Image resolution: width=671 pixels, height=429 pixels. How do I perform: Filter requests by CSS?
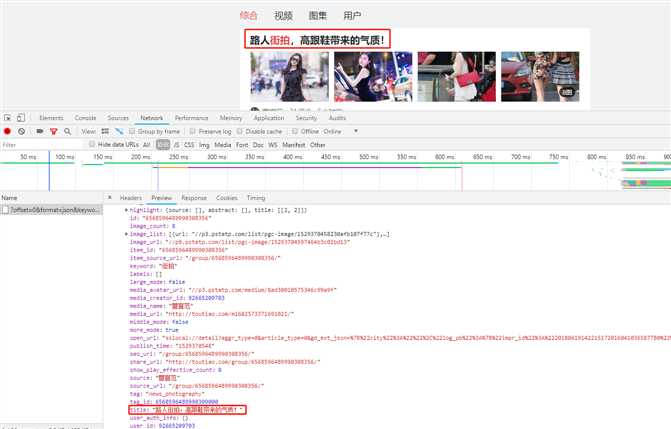(x=189, y=145)
